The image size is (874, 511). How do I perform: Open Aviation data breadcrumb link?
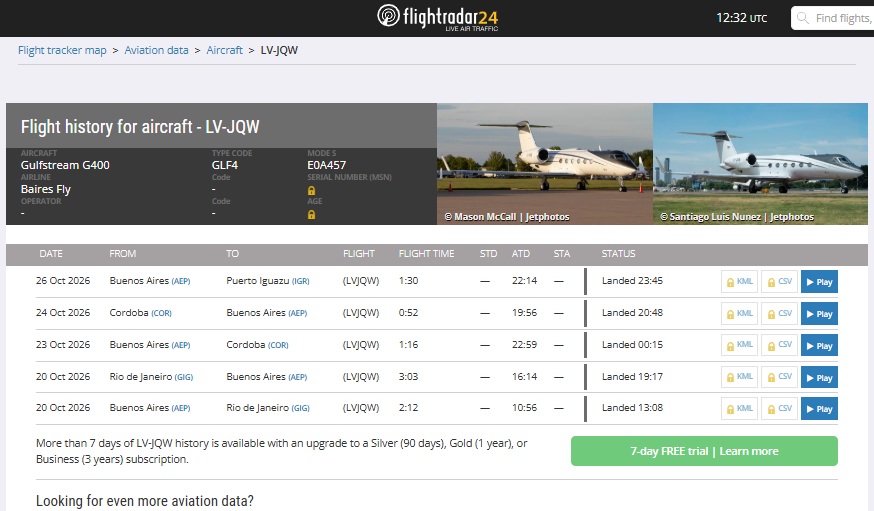pyautogui.click(x=156, y=50)
